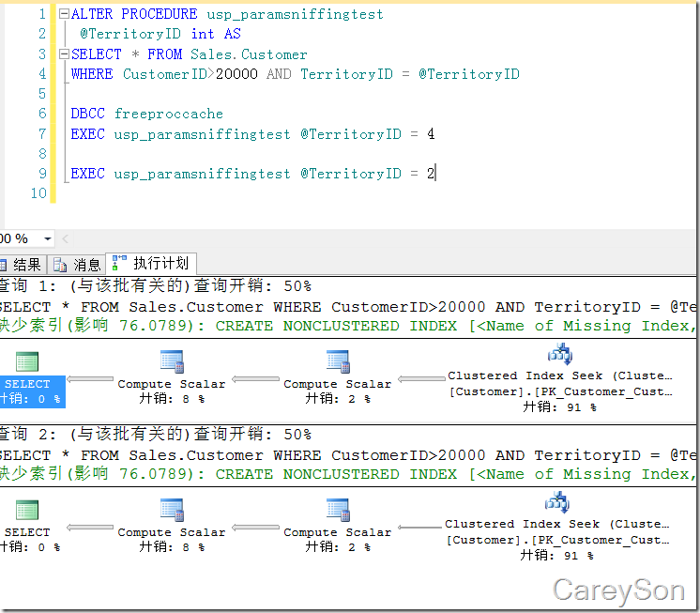
Task: Click the horizontal scrollbar left arrow
Action: tap(67, 239)
